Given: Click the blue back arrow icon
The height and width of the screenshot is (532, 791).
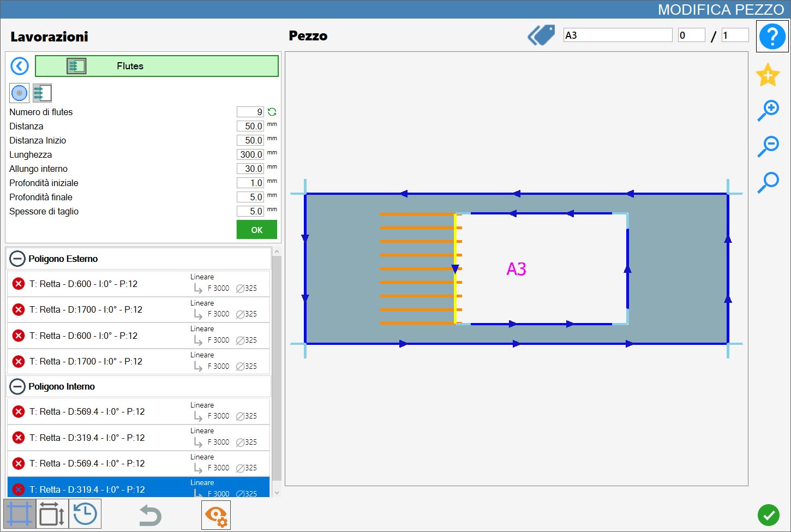Looking at the screenshot, I should coord(20,66).
